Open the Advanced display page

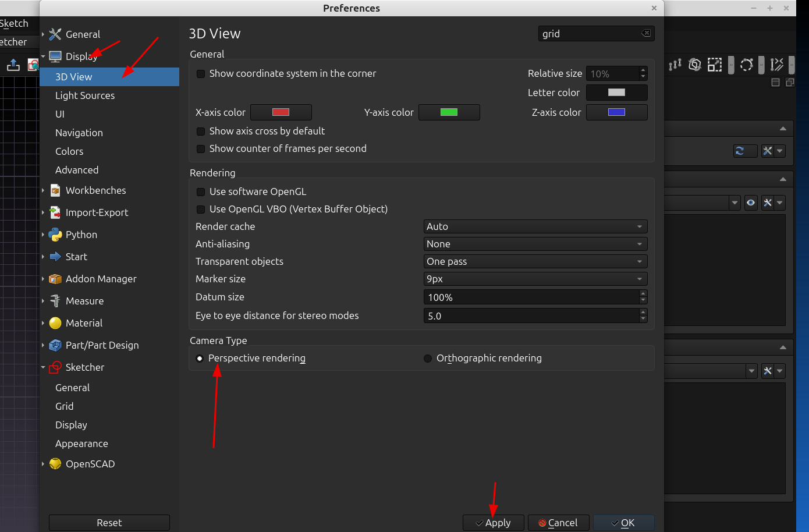click(x=77, y=170)
